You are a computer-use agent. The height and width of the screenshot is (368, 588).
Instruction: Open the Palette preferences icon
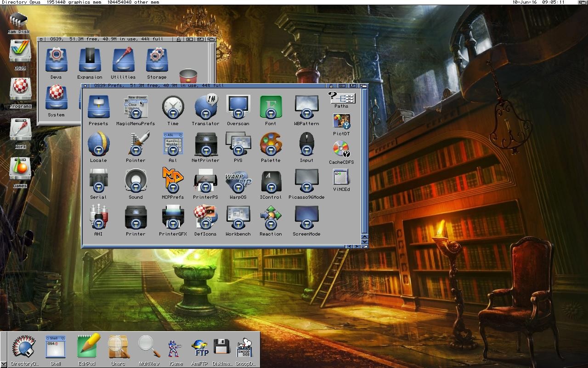[x=271, y=144]
